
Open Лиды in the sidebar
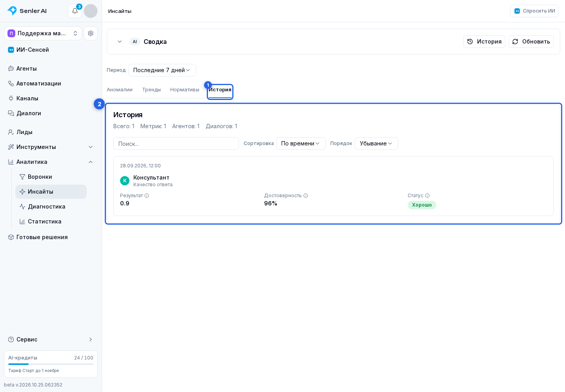(x=51, y=132)
